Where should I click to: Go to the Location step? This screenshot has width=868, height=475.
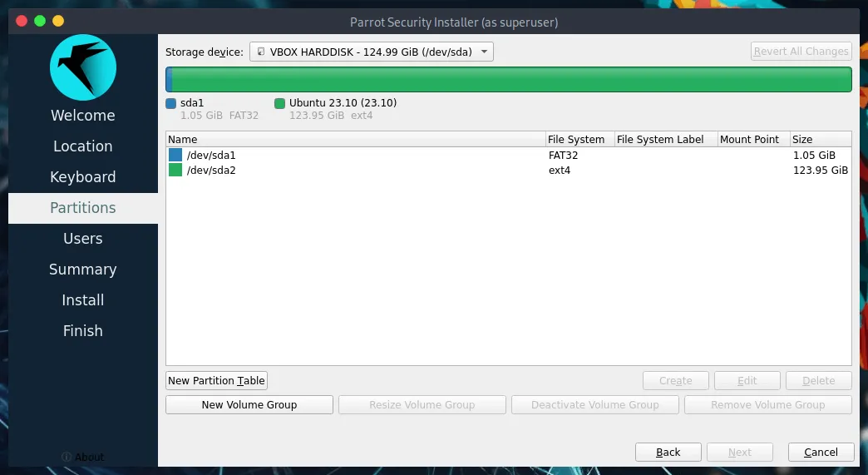point(83,146)
